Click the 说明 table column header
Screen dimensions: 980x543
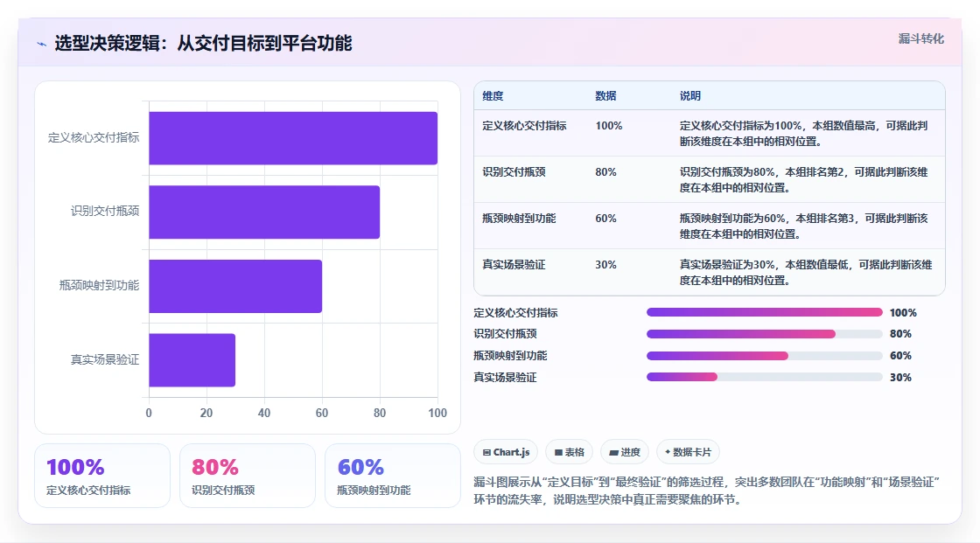690,95
